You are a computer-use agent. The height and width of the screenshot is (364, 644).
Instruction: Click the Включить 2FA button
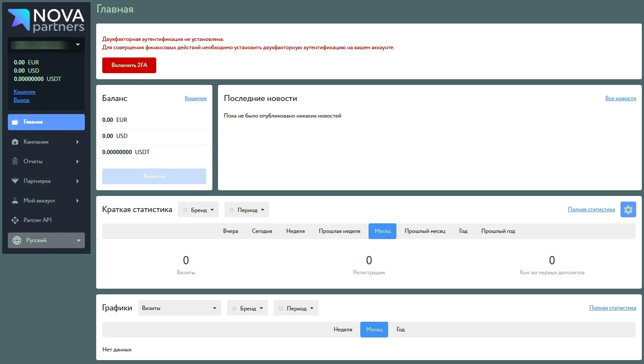[129, 65]
